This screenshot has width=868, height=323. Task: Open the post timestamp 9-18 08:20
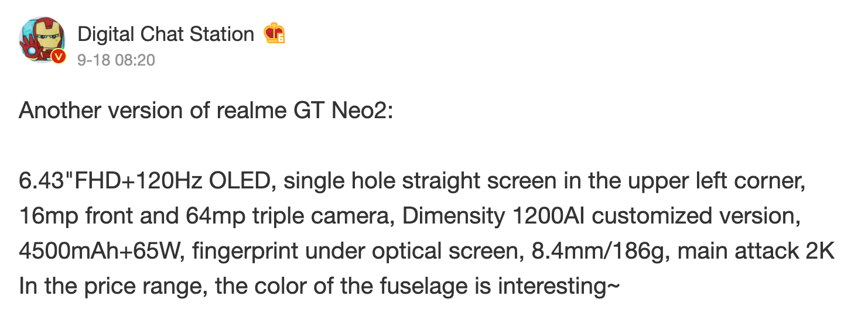coord(116,60)
